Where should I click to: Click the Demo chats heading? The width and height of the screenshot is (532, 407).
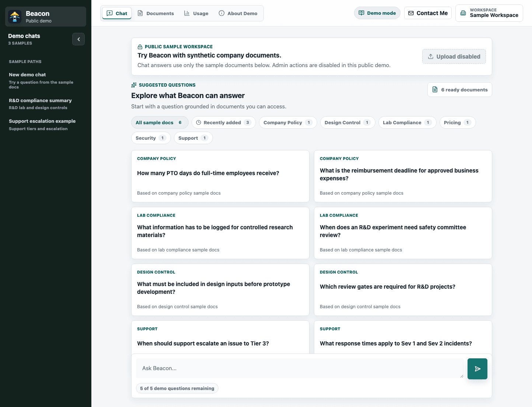(24, 36)
